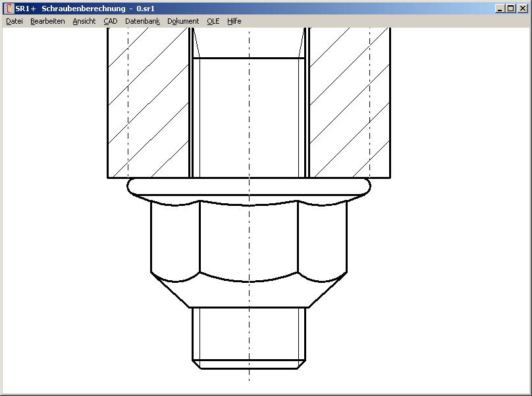532x396 pixels.
Task: Click the hexagonal nut body in the drawing
Action: pos(249,240)
